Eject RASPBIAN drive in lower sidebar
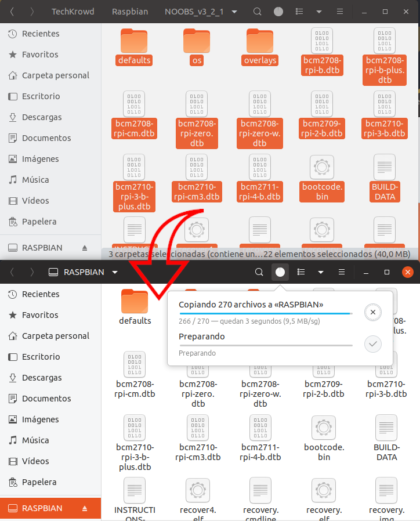The width and height of the screenshot is (420, 521). pos(85,508)
